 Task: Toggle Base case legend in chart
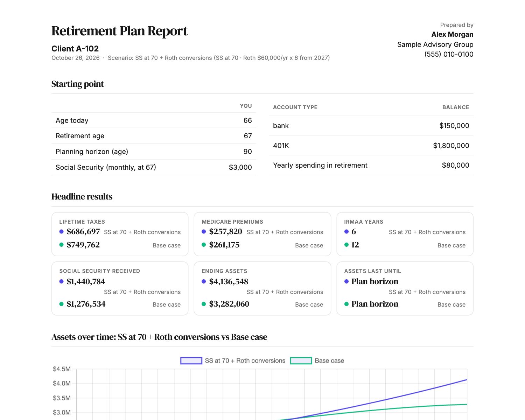[317, 360]
